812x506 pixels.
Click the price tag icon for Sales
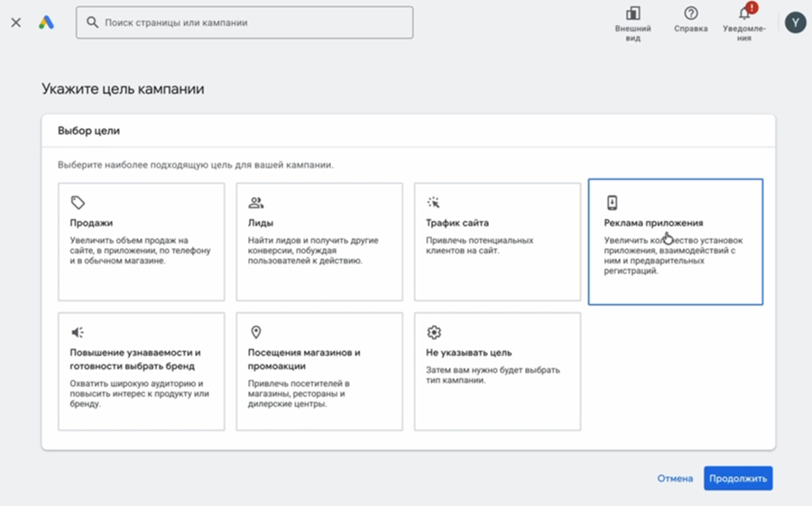click(x=78, y=203)
